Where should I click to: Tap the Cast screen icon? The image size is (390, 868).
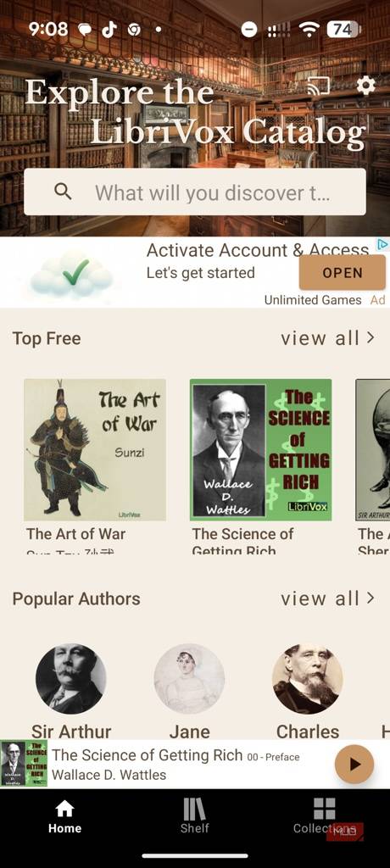point(319,86)
